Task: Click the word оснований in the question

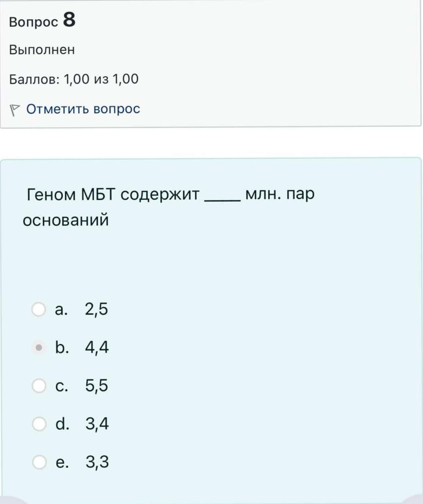Action: [66, 220]
